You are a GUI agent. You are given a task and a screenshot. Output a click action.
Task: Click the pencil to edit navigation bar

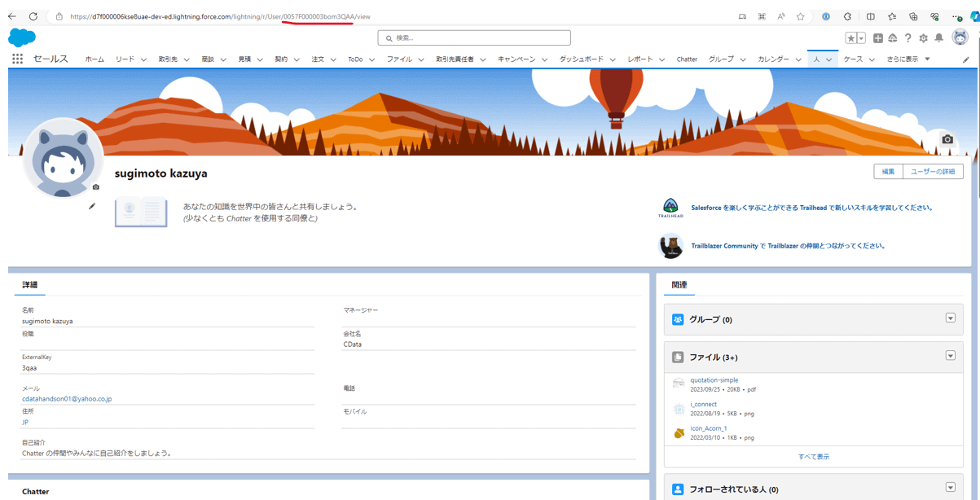[966, 59]
